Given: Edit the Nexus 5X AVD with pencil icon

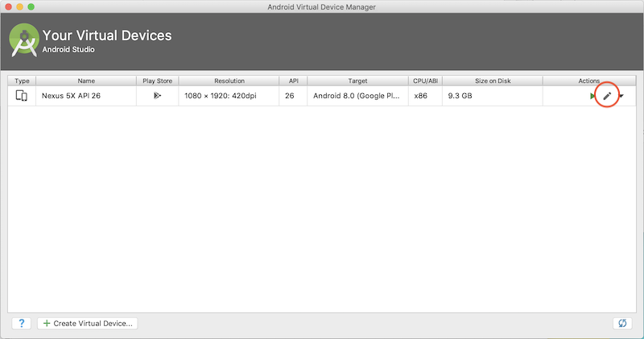Looking at the screenshot, I should click(x=607, y=96).
